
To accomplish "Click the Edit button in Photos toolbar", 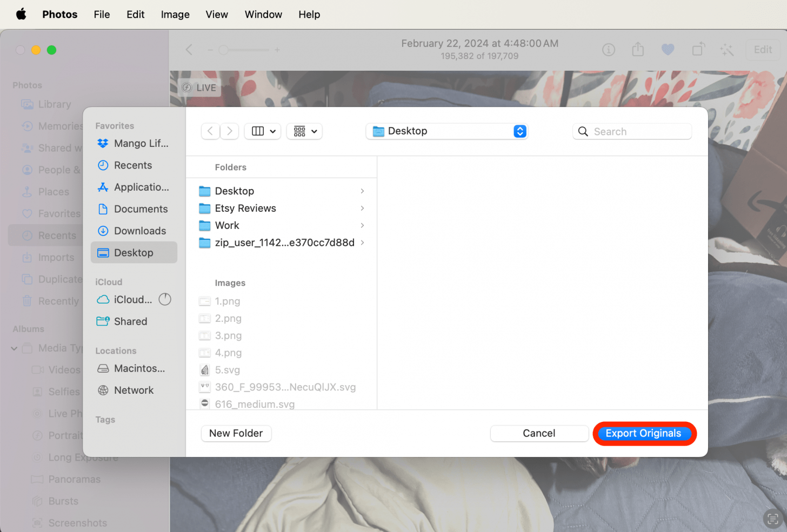I will click(x=763, y=50).
